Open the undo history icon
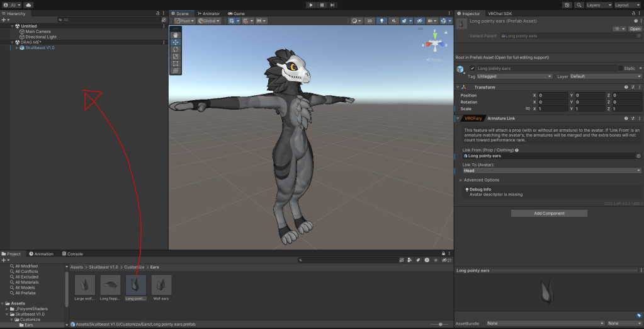The width and height of the screenshot is (644, 329). point(567,4)
